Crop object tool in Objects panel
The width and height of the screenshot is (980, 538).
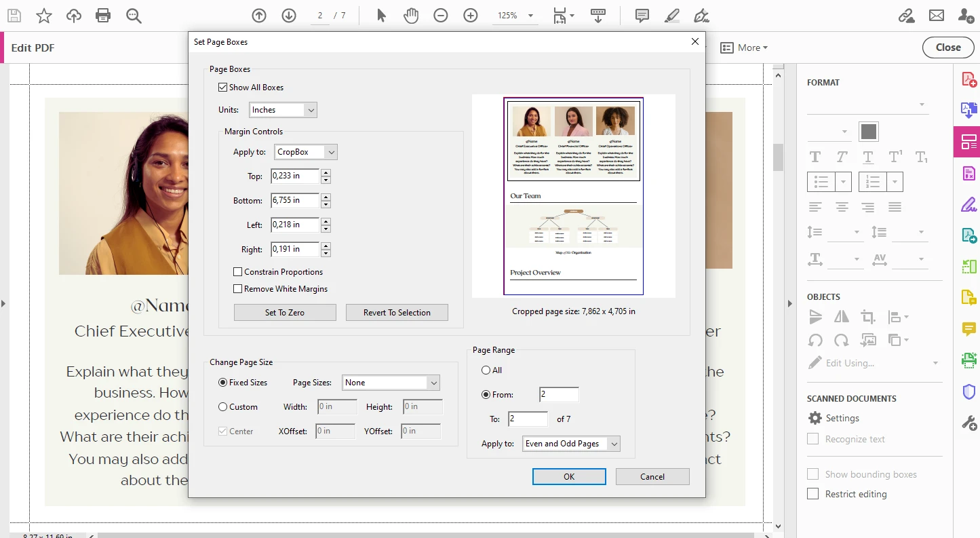click(x=867, y=316)
